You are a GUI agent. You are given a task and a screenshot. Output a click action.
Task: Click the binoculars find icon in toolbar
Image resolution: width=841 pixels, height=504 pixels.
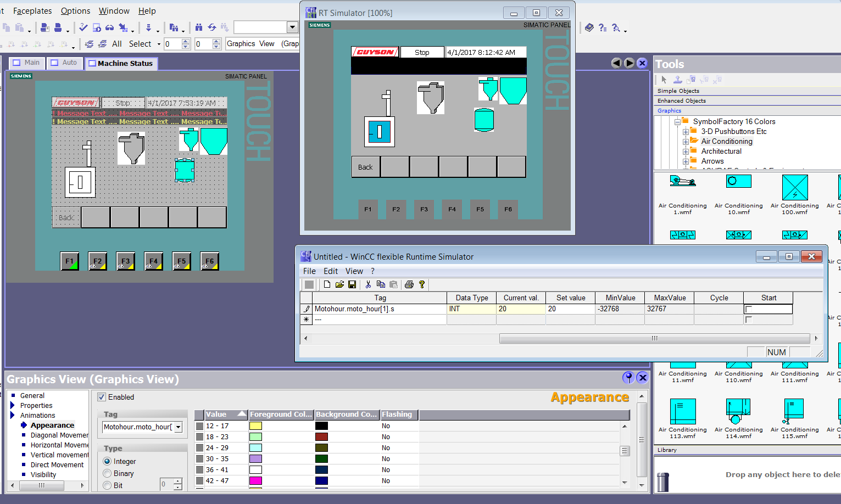pos(199,27)
